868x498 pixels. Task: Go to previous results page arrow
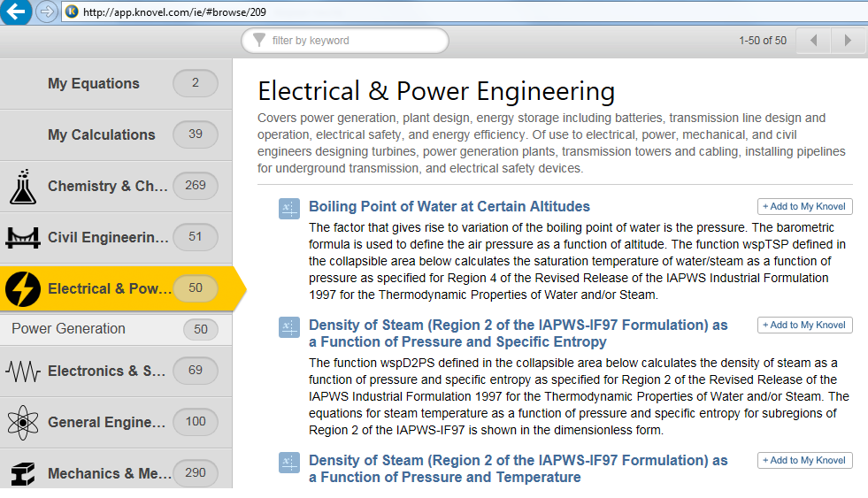[x=813, y=41]
